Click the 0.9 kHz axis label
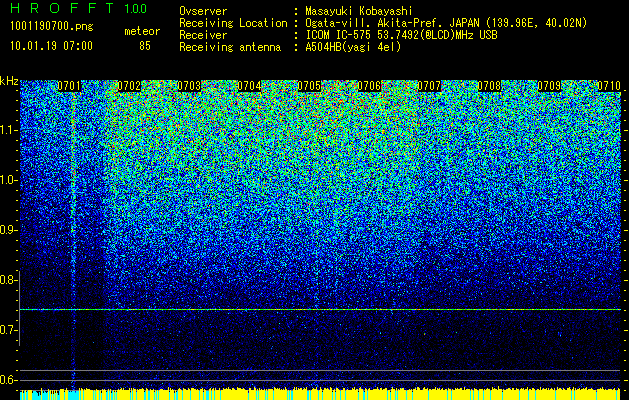 click(7, 230)
